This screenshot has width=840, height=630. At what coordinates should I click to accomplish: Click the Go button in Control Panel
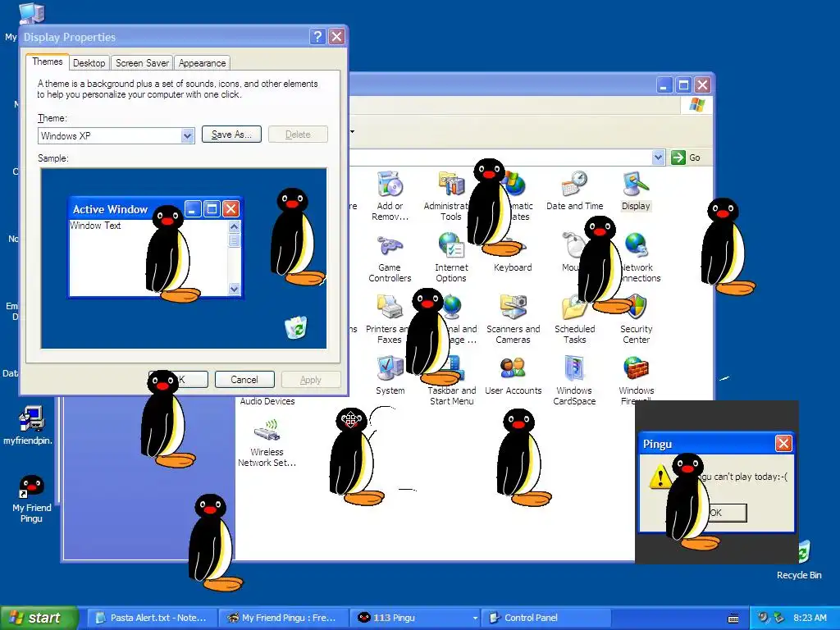pos(686,157)
